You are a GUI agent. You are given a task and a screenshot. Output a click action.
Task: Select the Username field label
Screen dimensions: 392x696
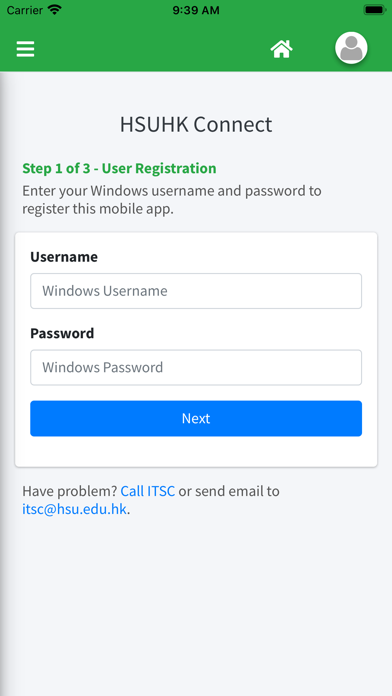click(64, 257)
